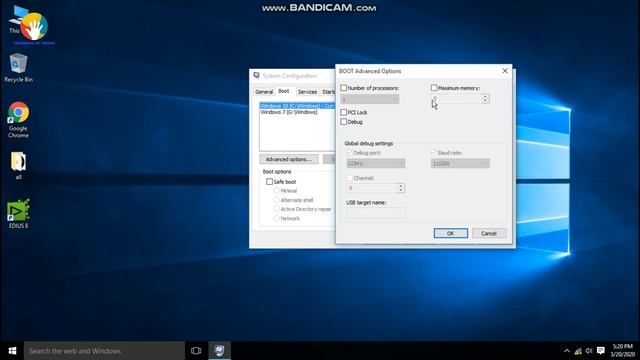The height and width of the screenshot is (360, 640).
Task: Open Action Center notifications icon
Action: pos(601,351)
